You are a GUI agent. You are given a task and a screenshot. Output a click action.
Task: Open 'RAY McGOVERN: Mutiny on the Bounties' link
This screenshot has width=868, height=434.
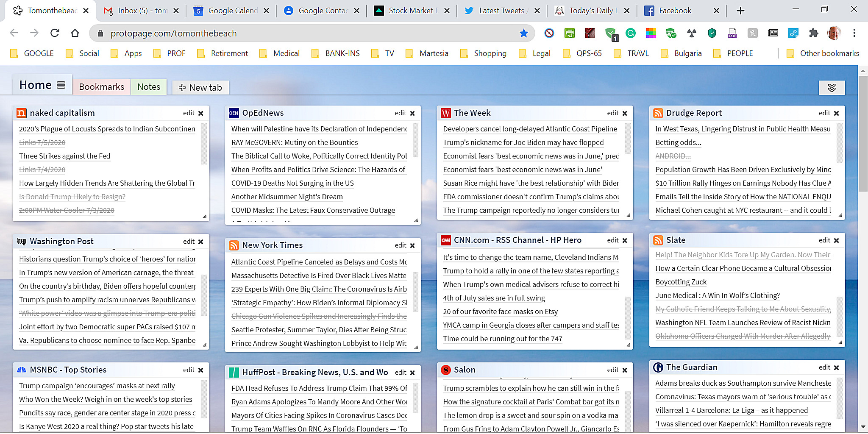(x=295, y=142)
